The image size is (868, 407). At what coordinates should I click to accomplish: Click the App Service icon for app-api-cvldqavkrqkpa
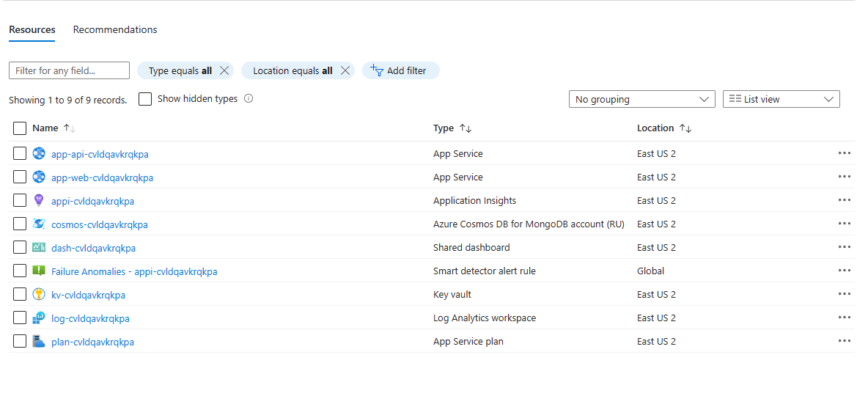point(39,153)
